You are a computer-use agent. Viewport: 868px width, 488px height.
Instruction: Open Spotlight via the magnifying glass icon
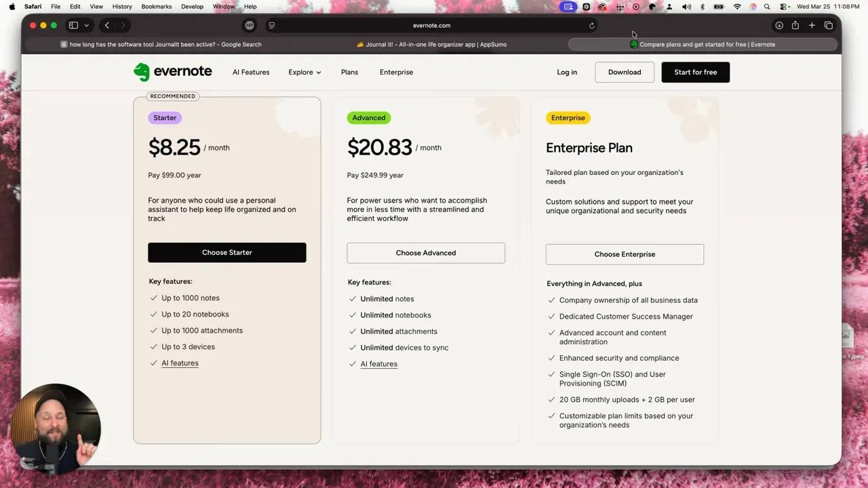pos(766,6)
